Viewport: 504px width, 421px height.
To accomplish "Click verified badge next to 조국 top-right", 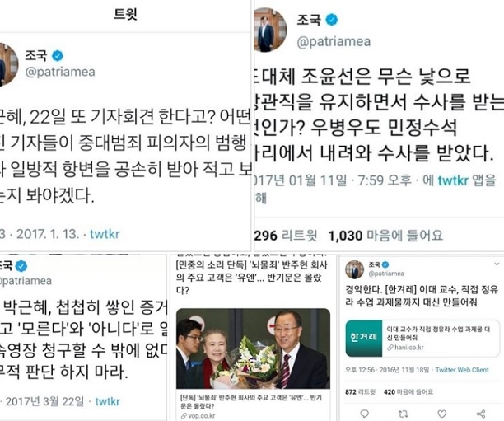I will coord(332,20).
